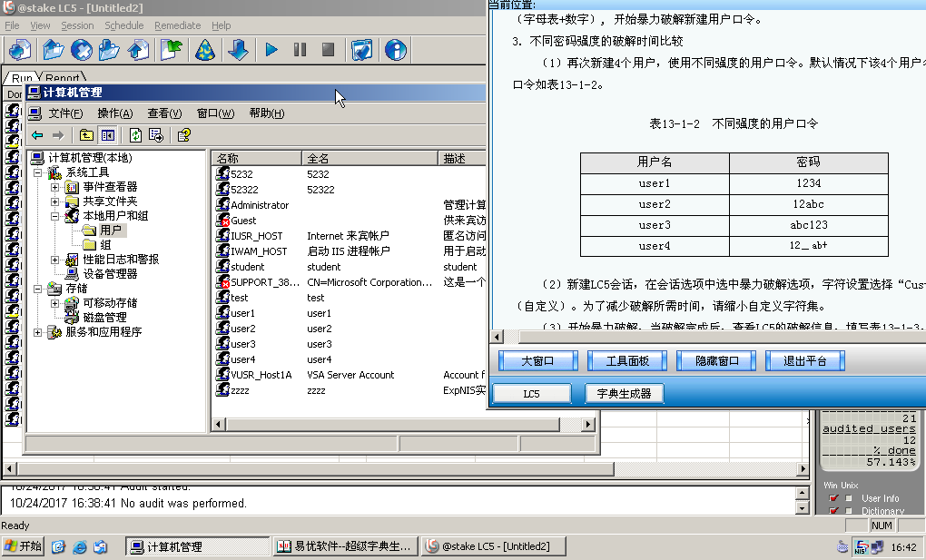The width and height of the screenshot is (926, 560).
Task: Expand the 性能日志和警报 tree node
Action: tap(54, 260)
